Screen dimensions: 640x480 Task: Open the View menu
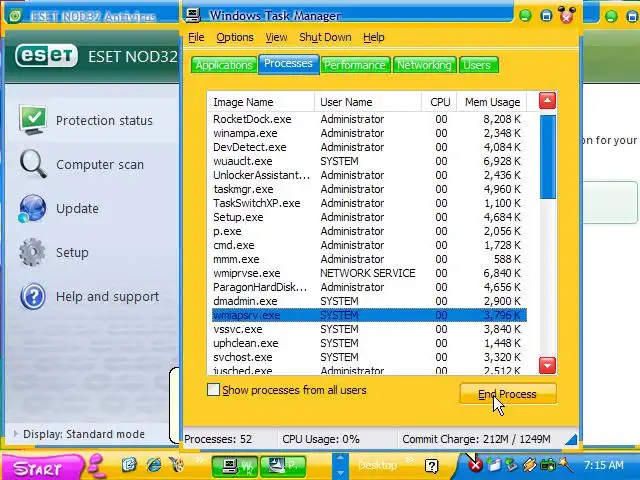pyautogui.click(x=276, y=37)
